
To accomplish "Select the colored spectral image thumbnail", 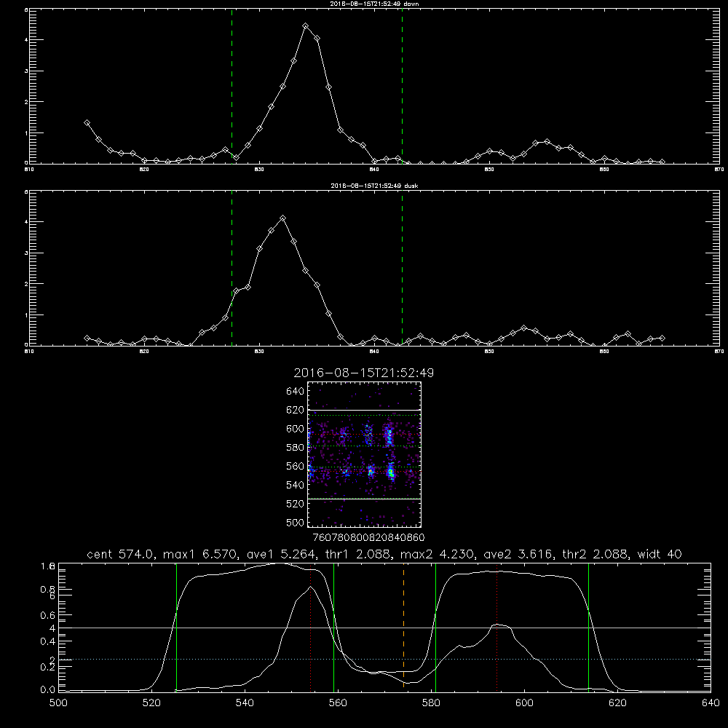I will [365, 454].
